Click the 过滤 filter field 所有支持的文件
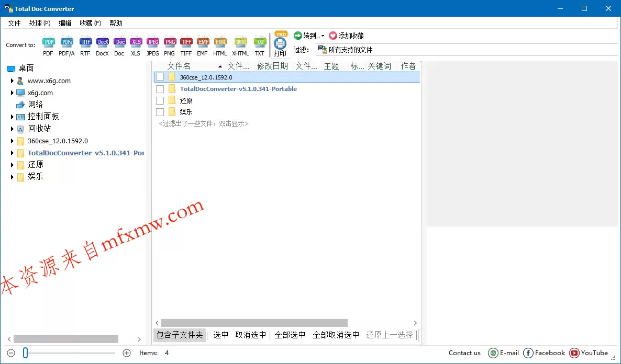The height and width of the screenshot is (364, 621). click(468, 50)
